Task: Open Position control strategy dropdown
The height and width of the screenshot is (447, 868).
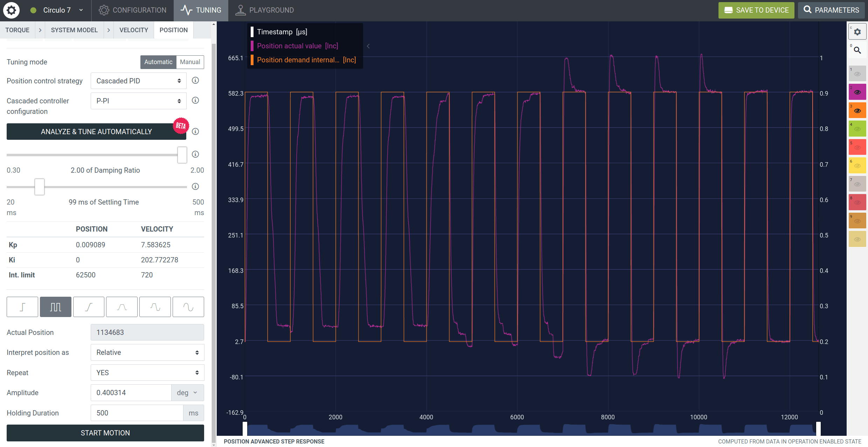Action: pyautogui.click(x=139, y=81)
